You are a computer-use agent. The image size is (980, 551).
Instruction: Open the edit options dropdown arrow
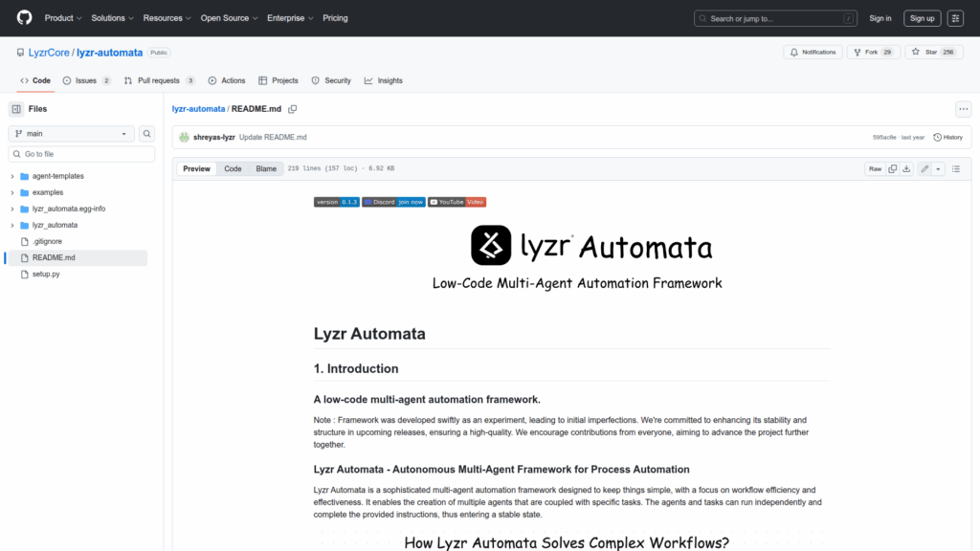pyautogui.click(x=938, y=168)
